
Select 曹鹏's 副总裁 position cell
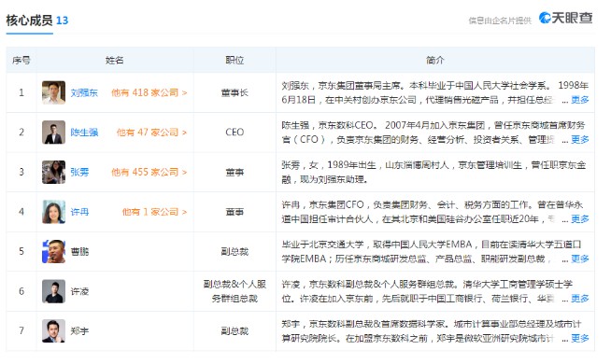[234, 251]
